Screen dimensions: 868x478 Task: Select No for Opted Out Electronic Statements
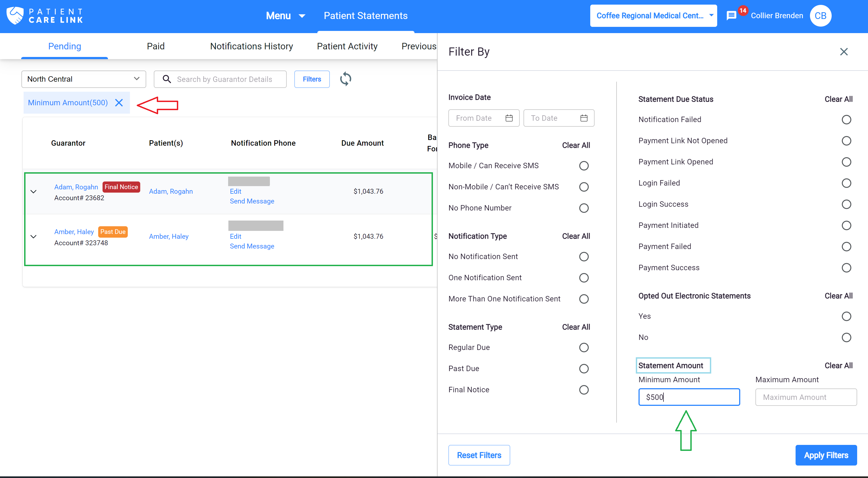point(846,337)
